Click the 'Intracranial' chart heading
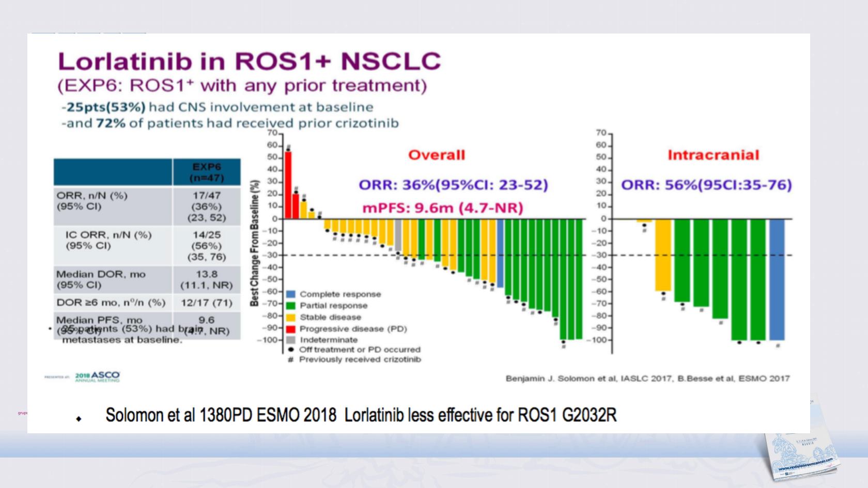Image resolution: width=868 pixels, height=488 pixels. click(x=714, y=155)
